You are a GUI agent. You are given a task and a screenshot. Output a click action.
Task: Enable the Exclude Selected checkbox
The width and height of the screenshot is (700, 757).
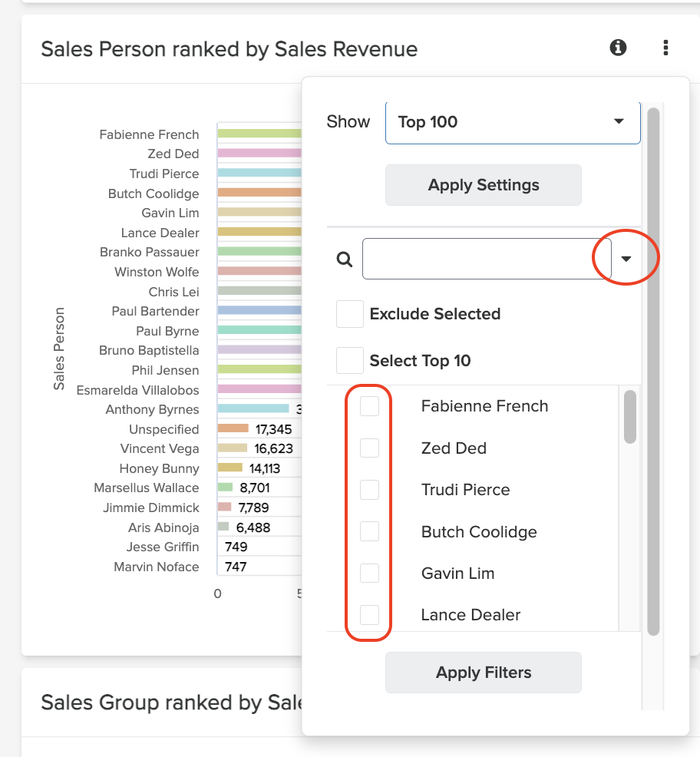tap(349, 313)
